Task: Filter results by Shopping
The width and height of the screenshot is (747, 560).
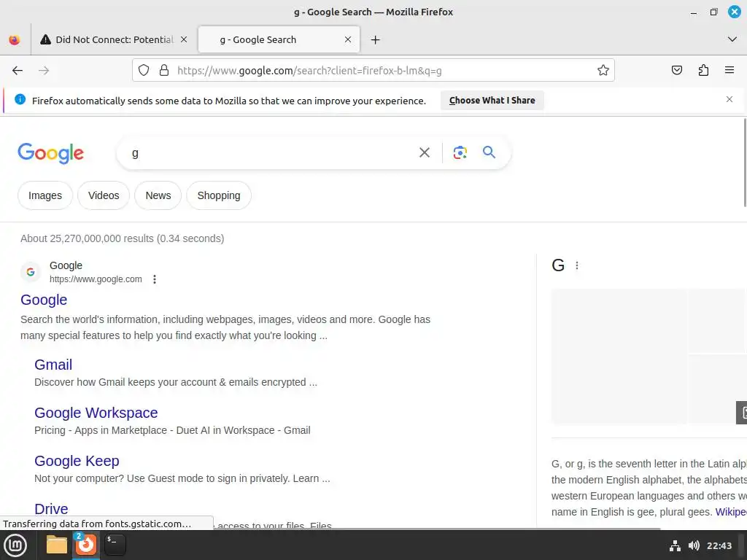Action: tap(219, 195)
